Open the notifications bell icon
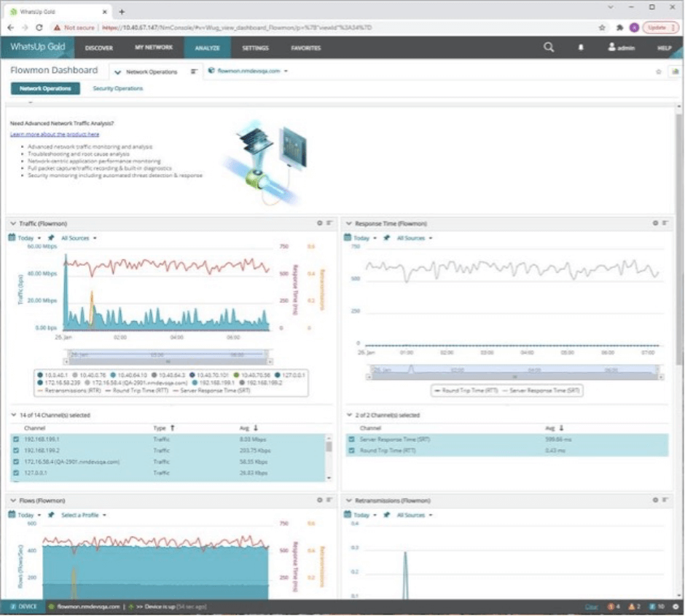Image resolution: width=685 pixels, height=616 pixels. [581, 47]
